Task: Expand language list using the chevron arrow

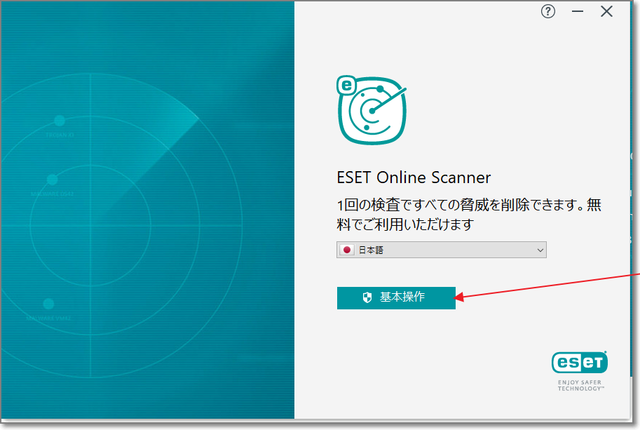Action: click(540, 249)
